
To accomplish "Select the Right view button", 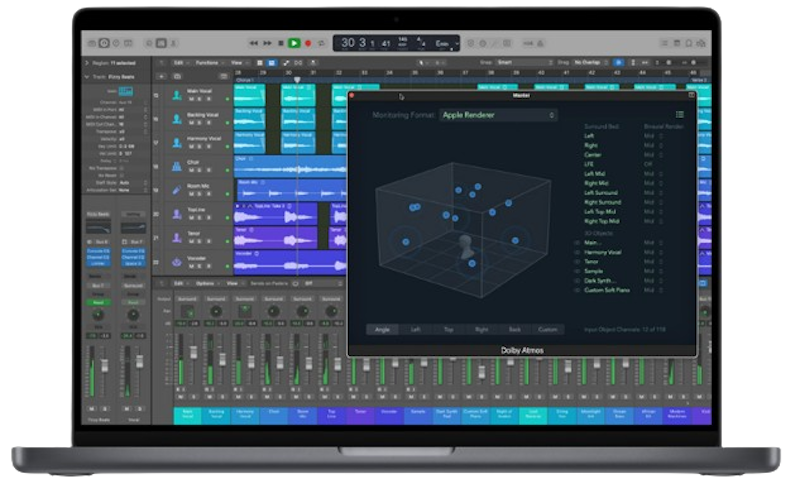I will tap(482, 330).
